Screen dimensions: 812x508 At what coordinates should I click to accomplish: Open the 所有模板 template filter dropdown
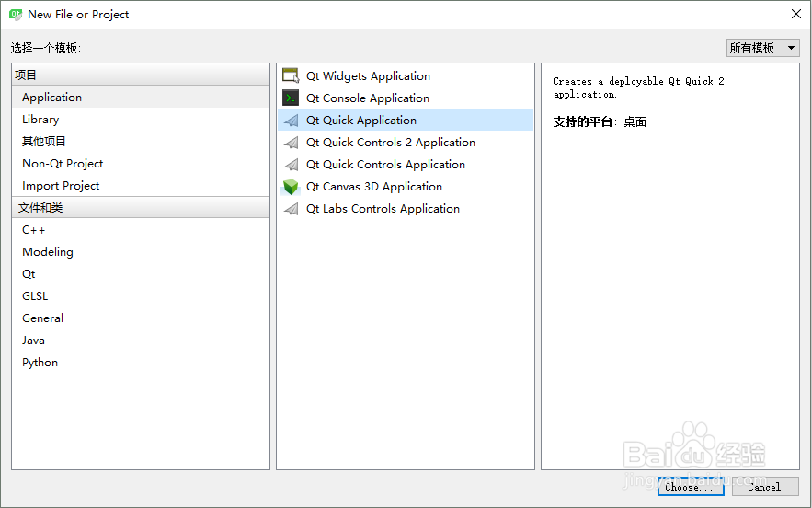(x=763, y=48)
